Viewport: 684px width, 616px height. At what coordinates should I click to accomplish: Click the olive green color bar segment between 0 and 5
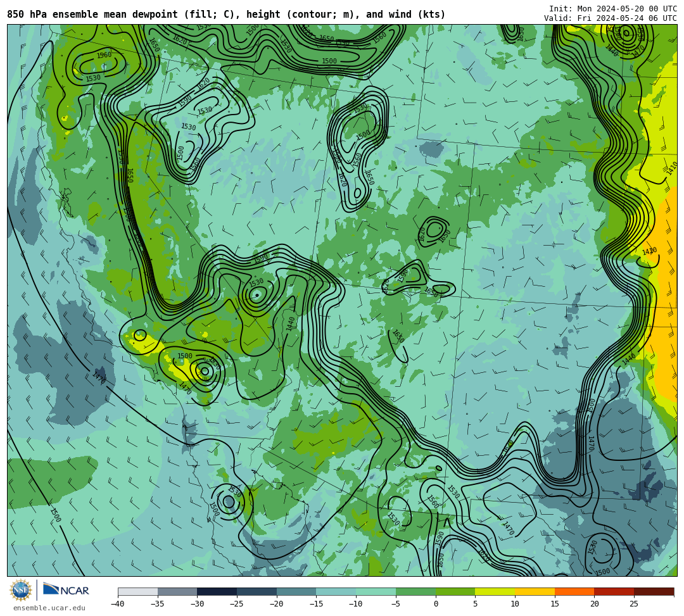click(455, 591)
